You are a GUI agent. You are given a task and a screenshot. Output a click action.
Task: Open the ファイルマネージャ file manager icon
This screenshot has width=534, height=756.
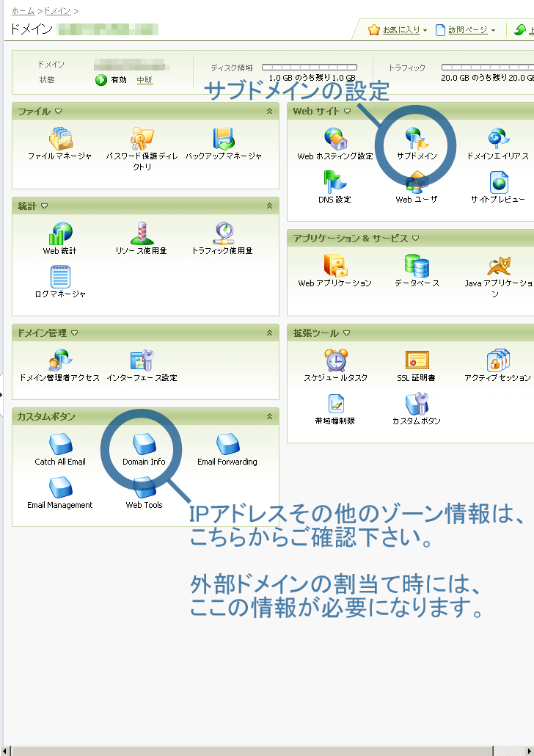(60, 139)
